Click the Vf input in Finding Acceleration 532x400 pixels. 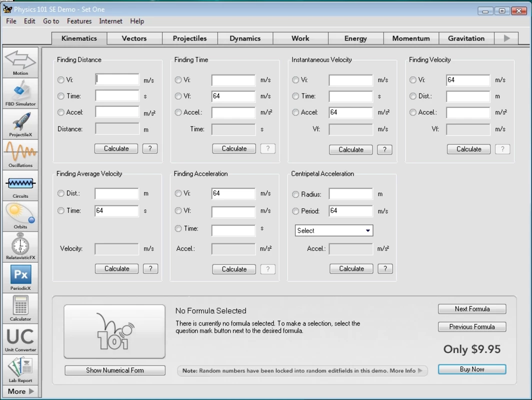tap(233, 211)
